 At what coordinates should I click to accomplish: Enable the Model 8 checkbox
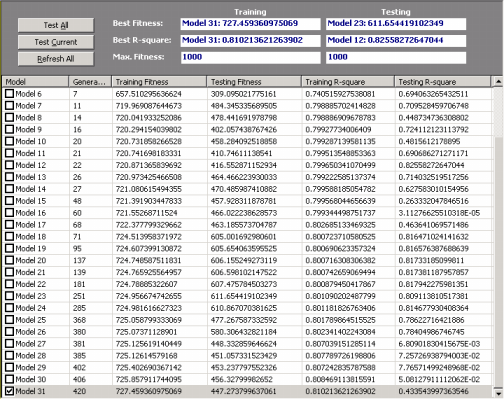point(10,117)
